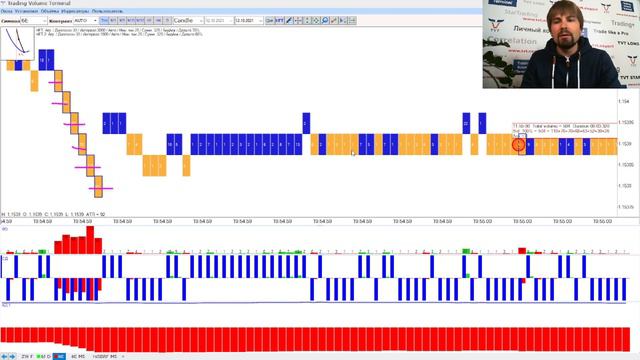The image size is (640, 360).
Task: Activate the crosshair tool icon
Action: click(x=298, y=20)
